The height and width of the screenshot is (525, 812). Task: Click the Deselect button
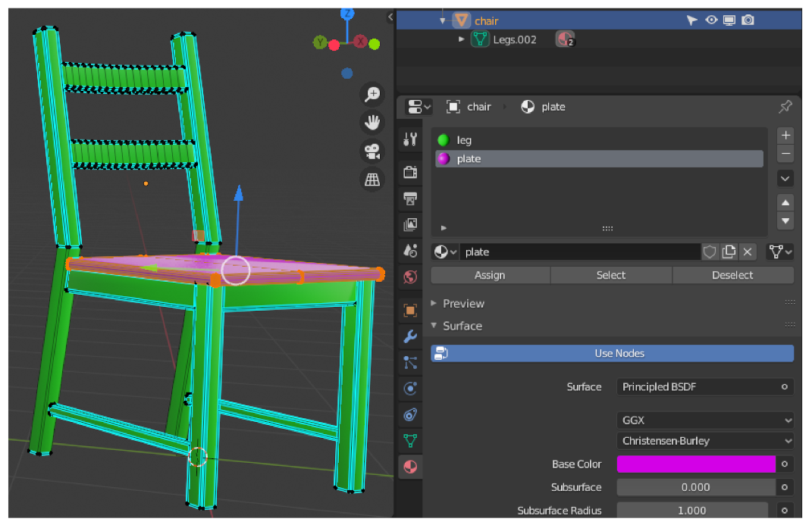click(x=732, y=275)
